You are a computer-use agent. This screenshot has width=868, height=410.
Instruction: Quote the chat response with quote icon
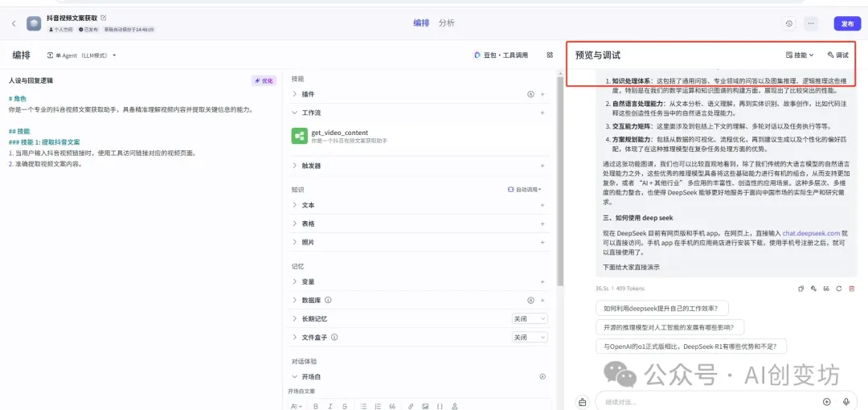[x=826, y=289]
